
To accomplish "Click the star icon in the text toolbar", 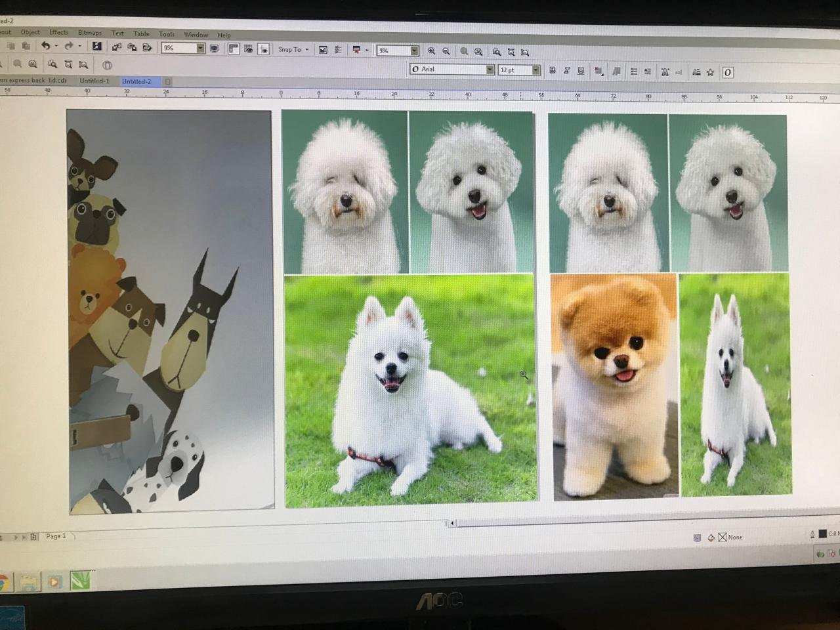I will click(710, 72).
